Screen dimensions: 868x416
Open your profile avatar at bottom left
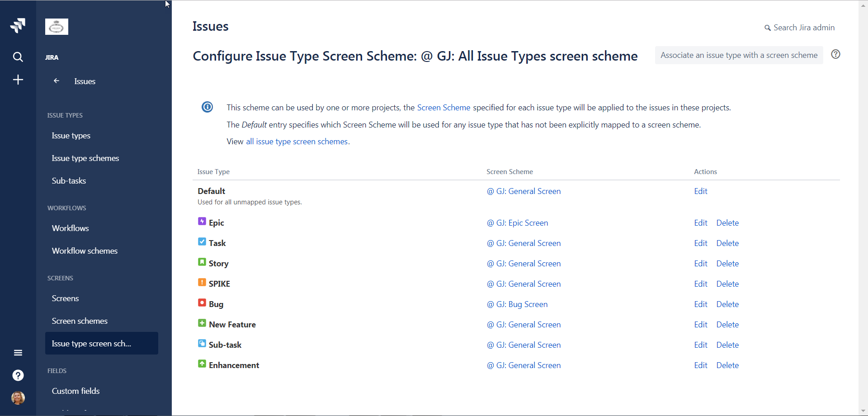pos(18,398)
